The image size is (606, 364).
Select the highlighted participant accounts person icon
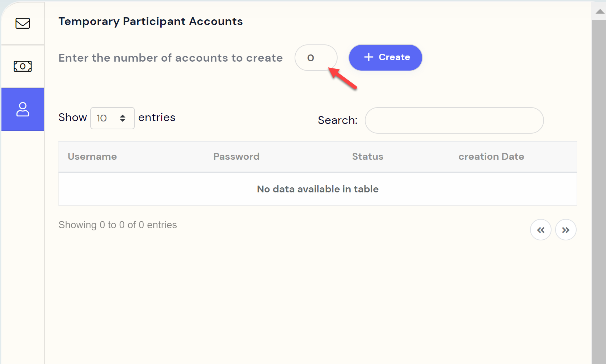click(x=23, y=109)
